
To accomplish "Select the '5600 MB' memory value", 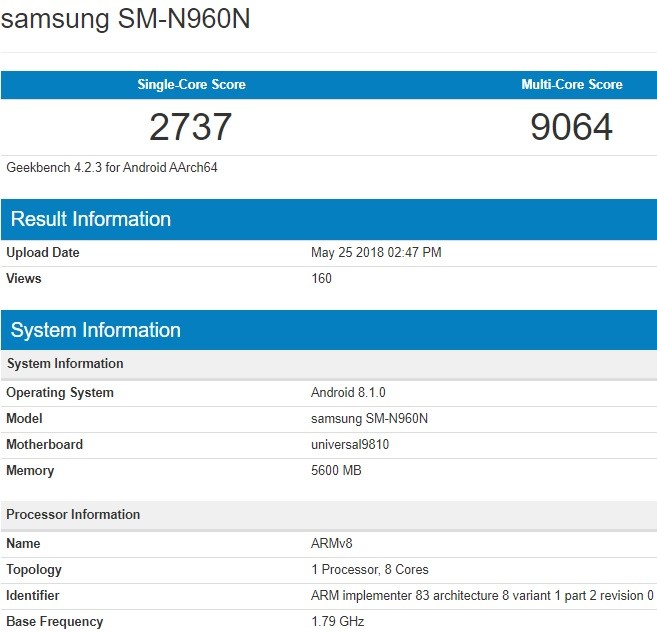I will (336, 470).
